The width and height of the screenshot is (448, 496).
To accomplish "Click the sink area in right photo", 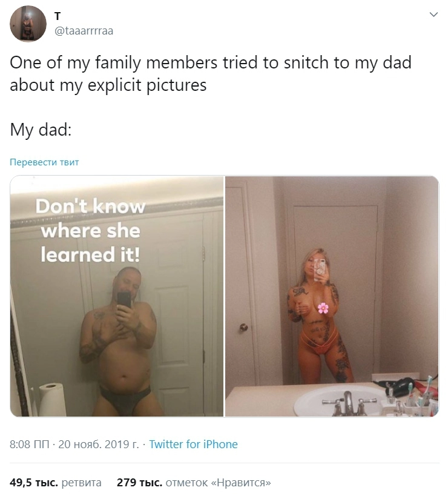I will pyautogui.click(x=341, y=401).
